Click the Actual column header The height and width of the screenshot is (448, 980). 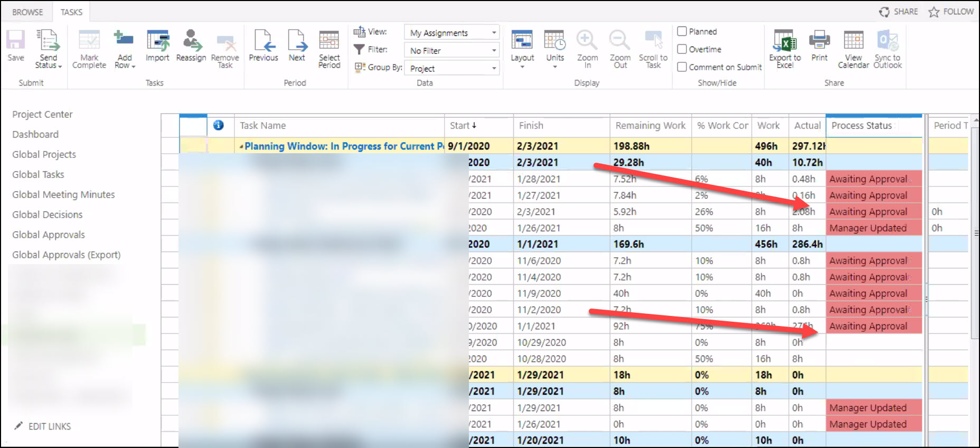pos(807,126)
